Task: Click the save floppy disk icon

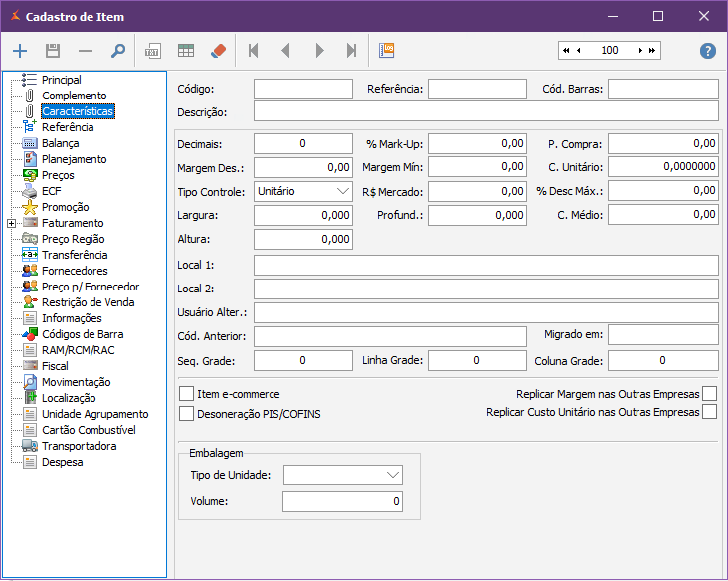Action: click(53, 51)
